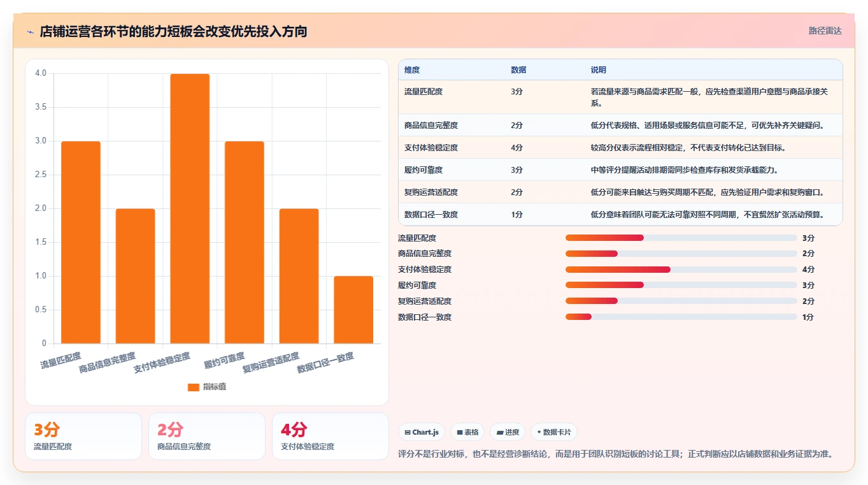Click the 履约可靠度 progress bar
Screen dimensions: 868x485
681,285
